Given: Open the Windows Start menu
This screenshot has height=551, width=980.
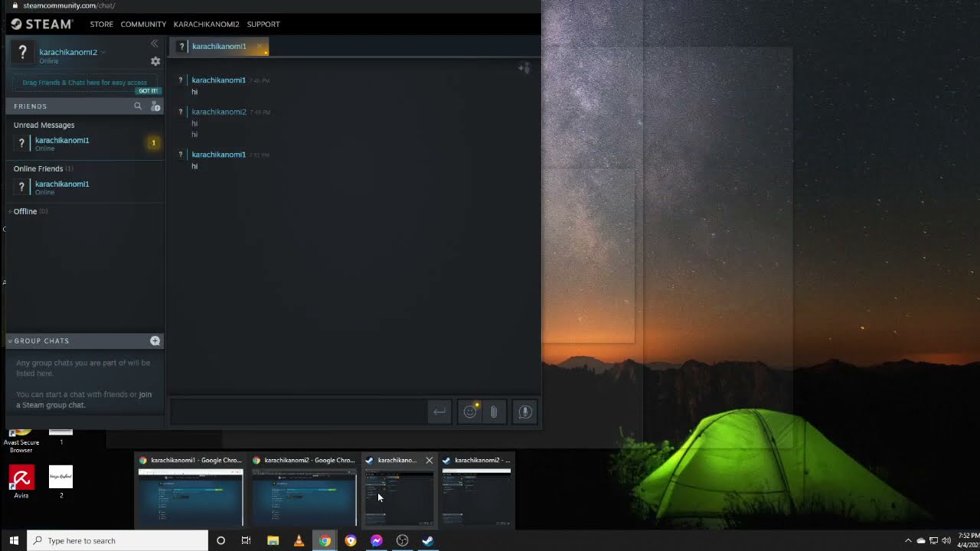Looking at the screenshot, I should [x=14, y=540].
